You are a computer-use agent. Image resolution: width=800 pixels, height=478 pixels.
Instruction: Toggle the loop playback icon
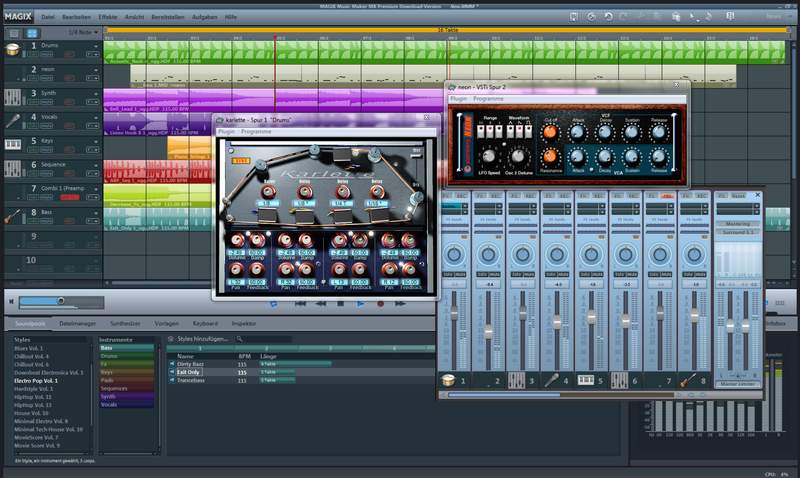pos(273,304)
